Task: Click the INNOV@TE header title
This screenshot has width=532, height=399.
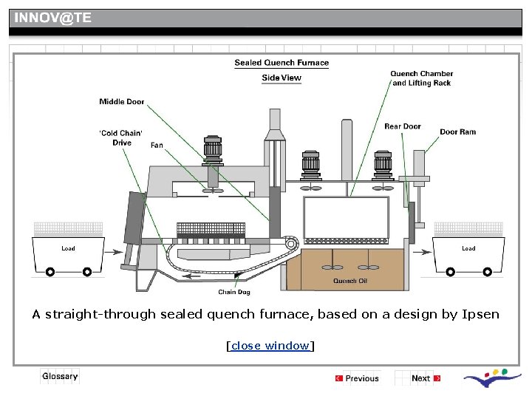Action: (52, 18)
